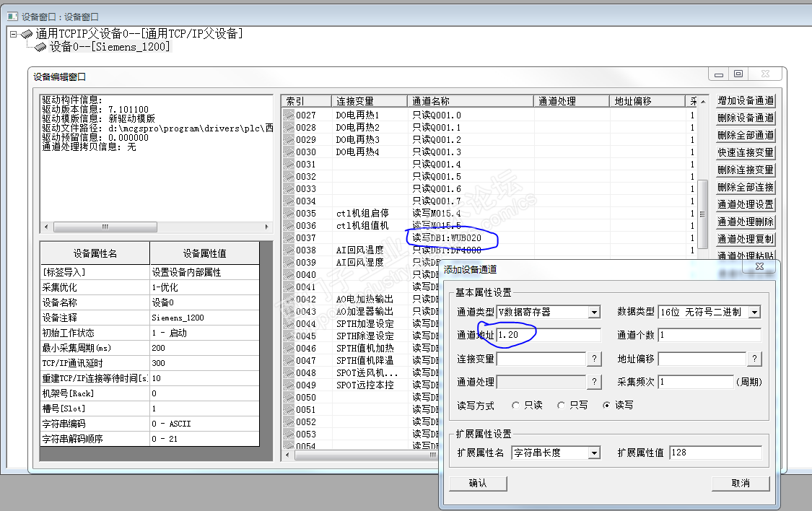812x511 pixels.
Task: Click the row icon for index 0038
Action: 289,250
